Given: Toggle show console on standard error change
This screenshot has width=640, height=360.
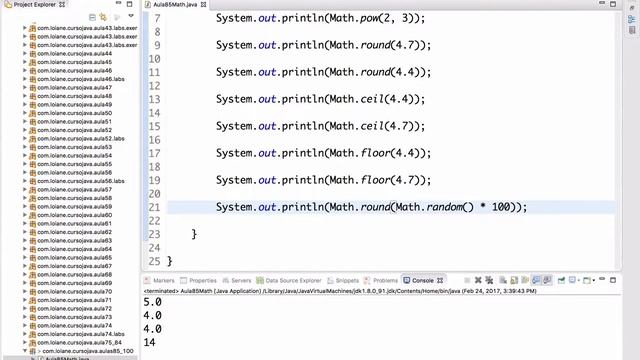Looking at the screenshot, I should [x=547, y=280].
